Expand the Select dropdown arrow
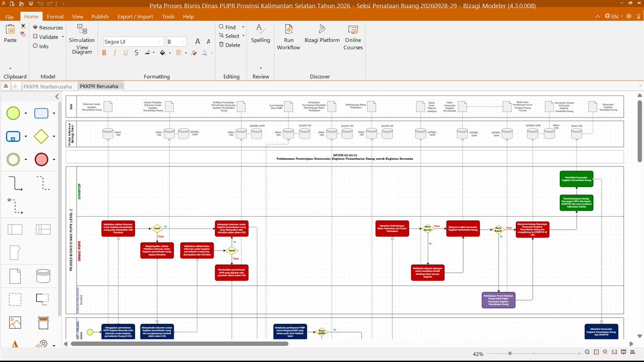 click(243, 36)
